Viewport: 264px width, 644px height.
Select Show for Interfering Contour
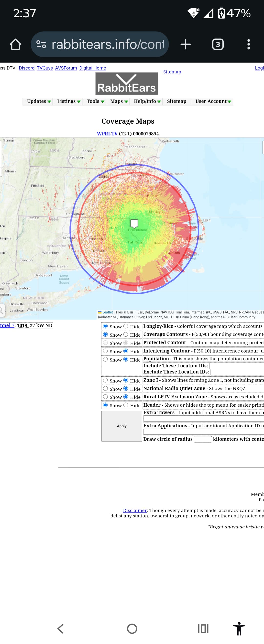click(x=105, y=351)
